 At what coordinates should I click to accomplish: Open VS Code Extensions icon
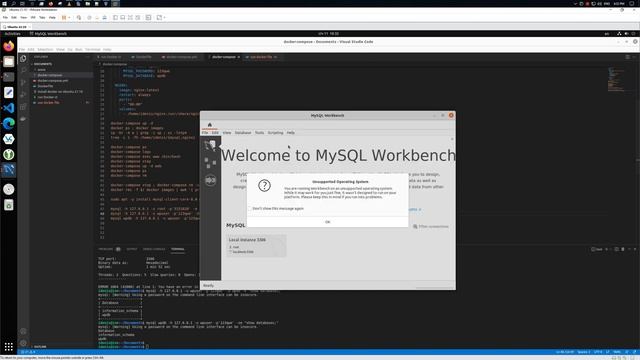[x=23, y=107]
